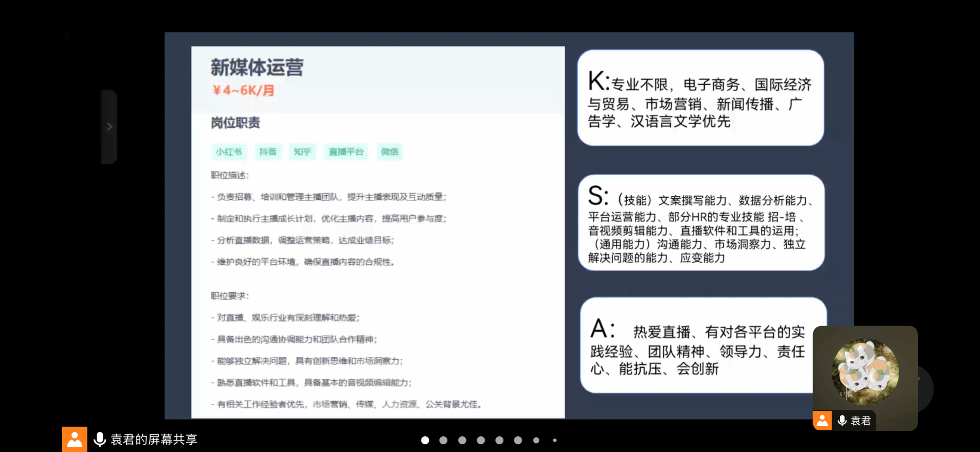Viewport: 980px width, 452px height.
Task: Go to the first page indicator dot
Action: (425, 440)
